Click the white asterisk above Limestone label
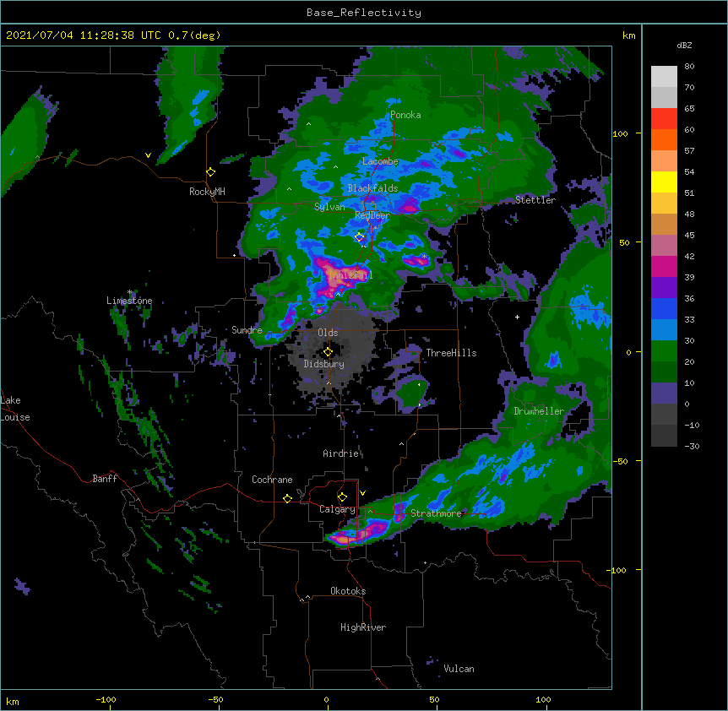Viewport: 728px width, 711px height. pyautogui.click(x=129, y=292)
